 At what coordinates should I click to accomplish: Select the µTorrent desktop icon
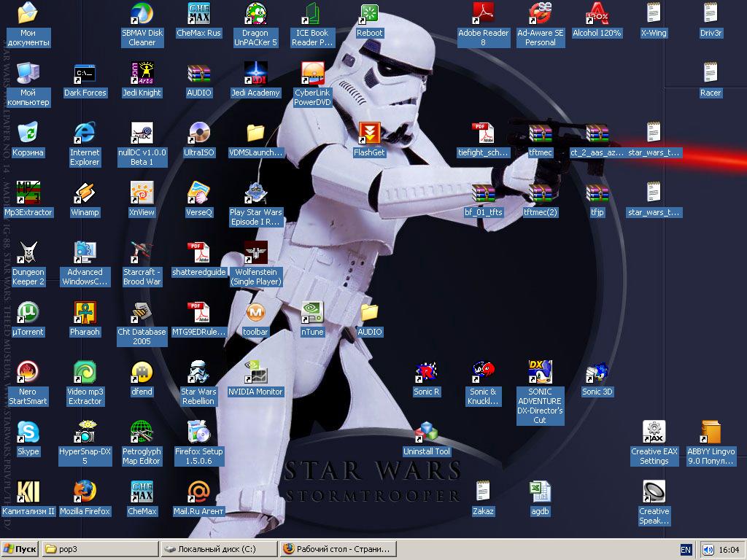(28, 313)
